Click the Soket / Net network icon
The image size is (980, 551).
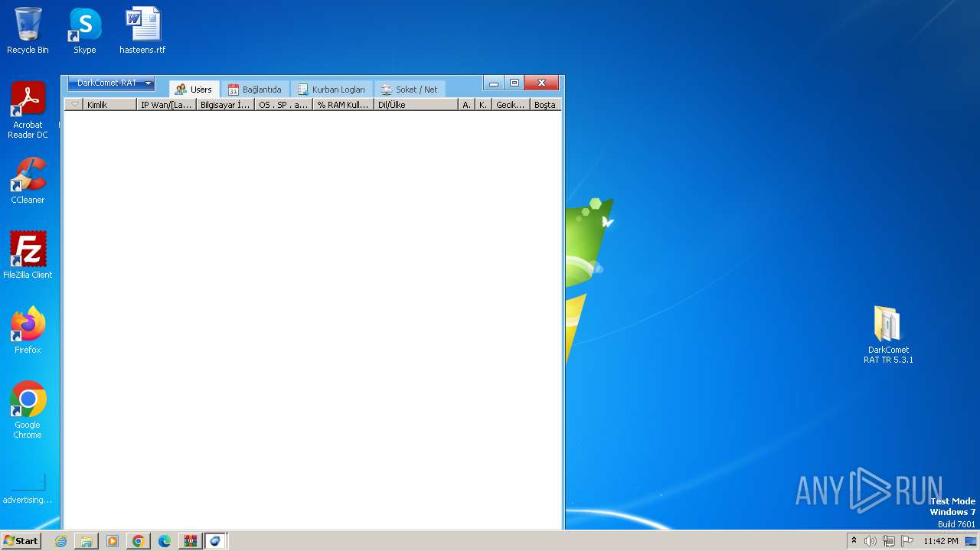387,90
